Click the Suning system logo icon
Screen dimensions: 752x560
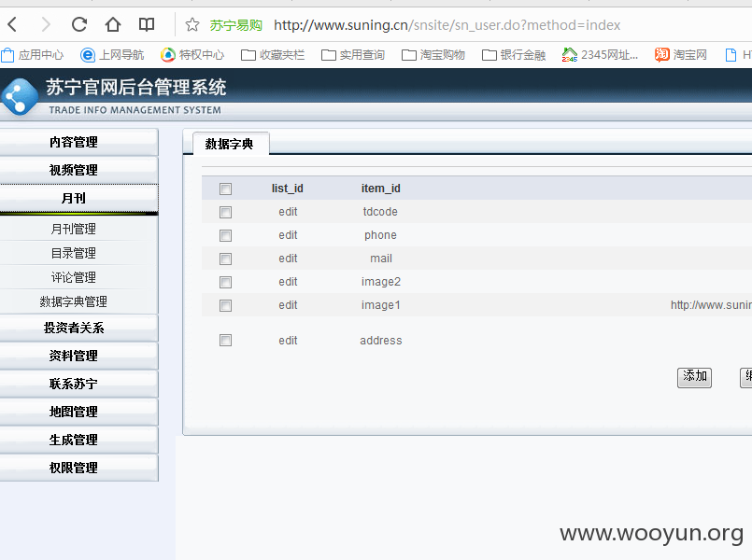[20, 97]
